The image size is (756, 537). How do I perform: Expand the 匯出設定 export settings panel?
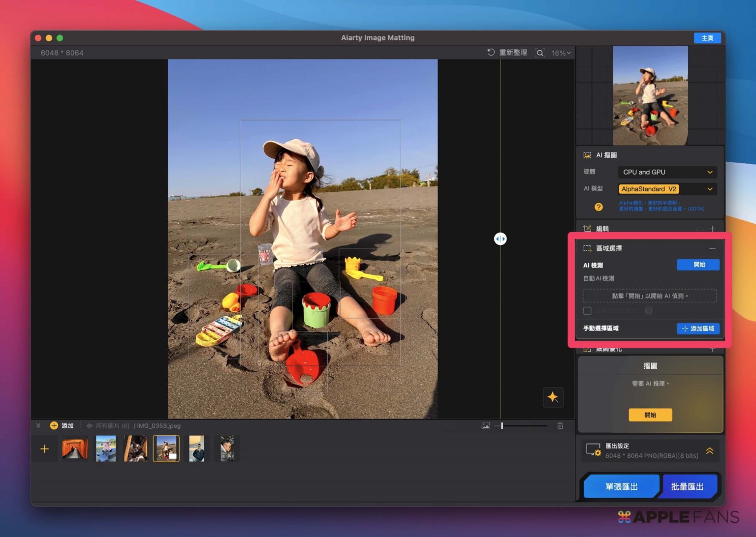coord(710,451)
